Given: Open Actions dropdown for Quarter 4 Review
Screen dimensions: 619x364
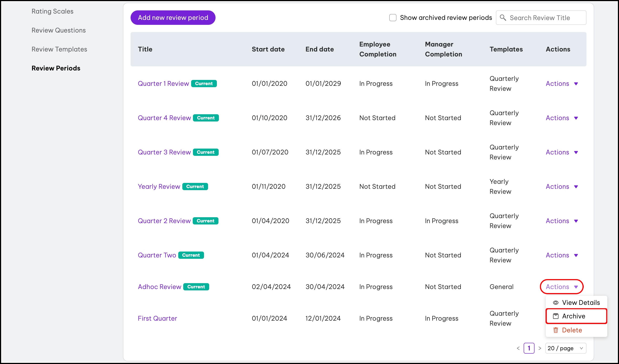Looking at the screenshot, I should pos(562,118).
